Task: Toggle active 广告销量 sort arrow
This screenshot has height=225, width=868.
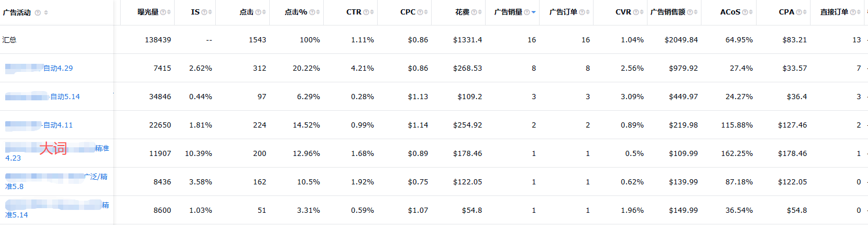Action: coord(533,12)
